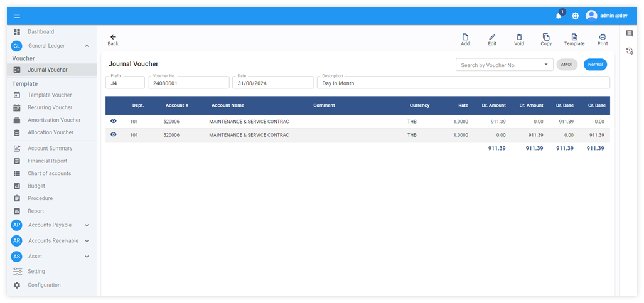Open the settings gear in header
644x303 pixels.
coord(575,16)
